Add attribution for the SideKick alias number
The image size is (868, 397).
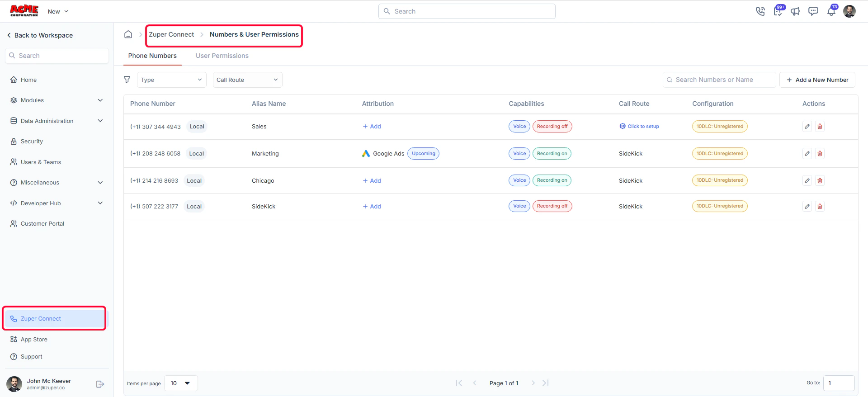[x=372, y=207]
